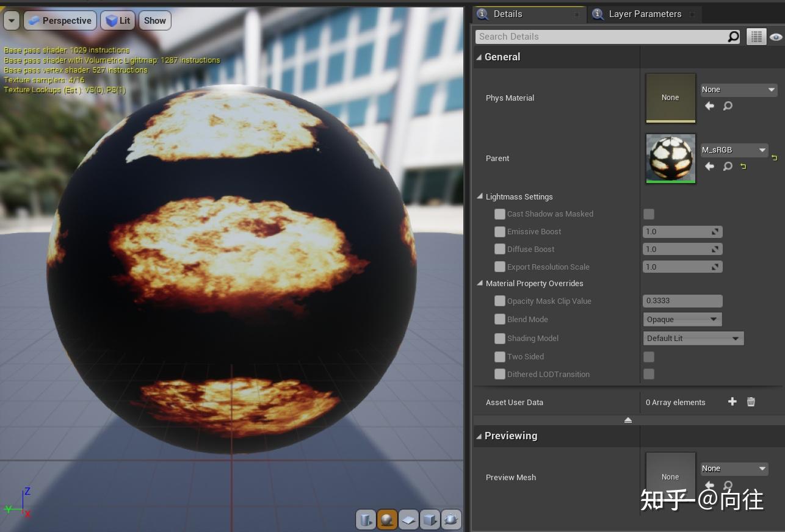The image size is (785, 532).
Task: Click the Perspective camera icon
Action: 34,20
